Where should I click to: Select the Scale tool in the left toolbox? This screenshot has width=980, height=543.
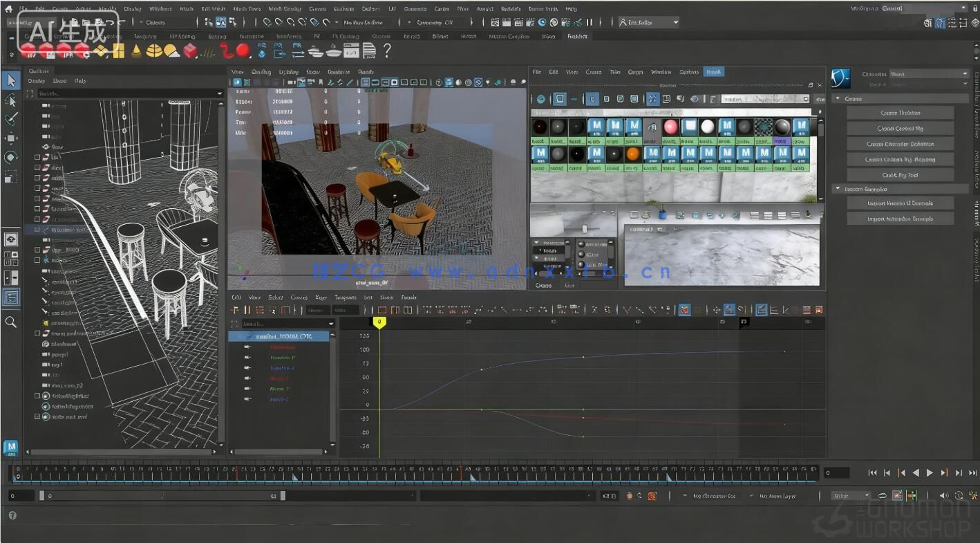11,176
